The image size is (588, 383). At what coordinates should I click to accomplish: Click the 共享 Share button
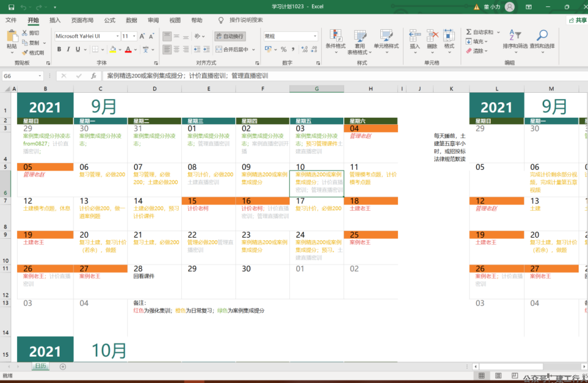[577, 20]
